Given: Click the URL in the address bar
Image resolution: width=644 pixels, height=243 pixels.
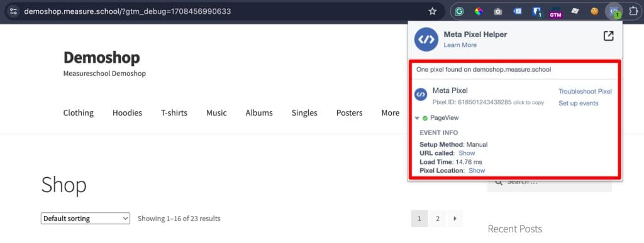Looking at the screenshot, I should [x=127, y=11].
